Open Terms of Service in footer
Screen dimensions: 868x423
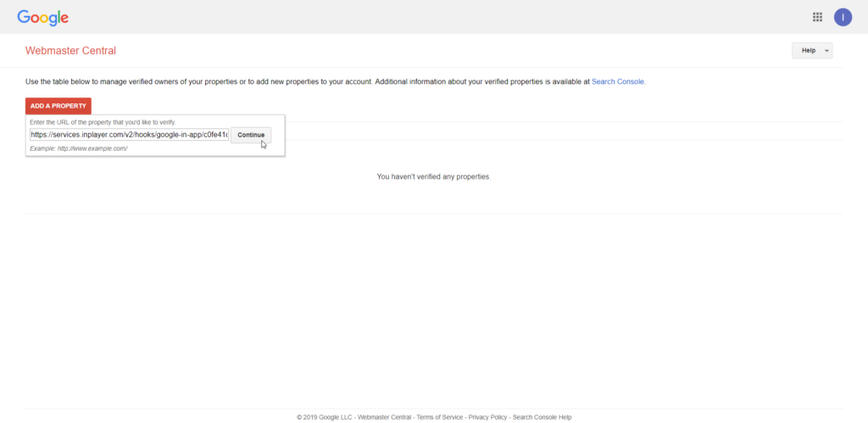[x=440, y=417]
